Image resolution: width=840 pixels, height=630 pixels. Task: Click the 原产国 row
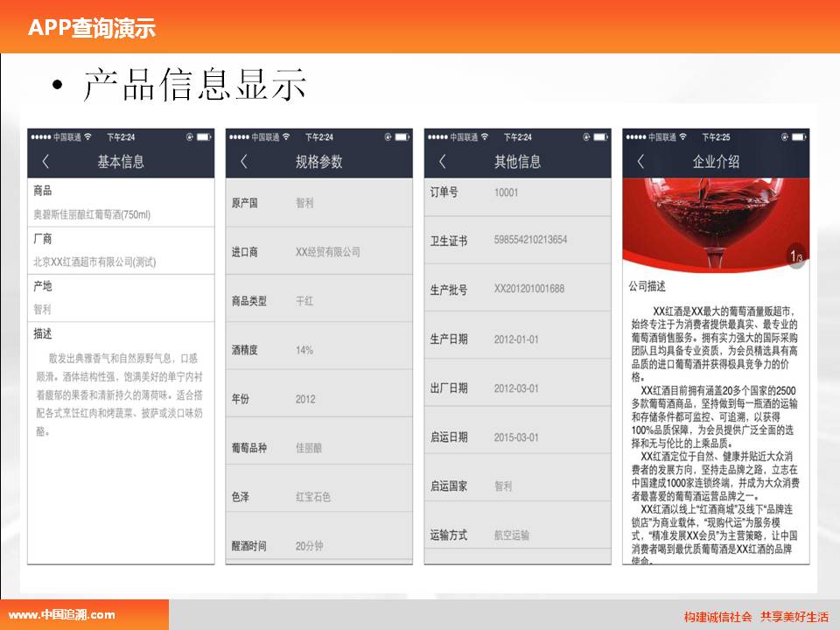tap(318, 203)
